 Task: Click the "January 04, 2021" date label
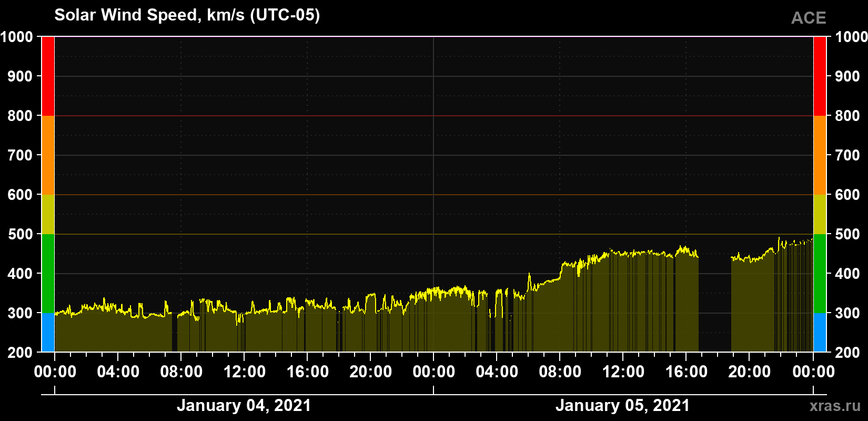tap(244, 405)
